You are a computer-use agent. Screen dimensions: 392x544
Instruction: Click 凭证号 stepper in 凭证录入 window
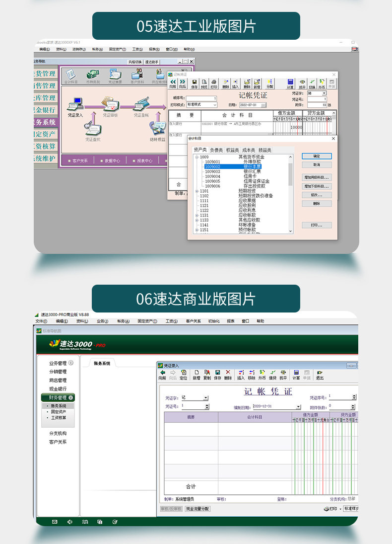click(x=207, y=406)
